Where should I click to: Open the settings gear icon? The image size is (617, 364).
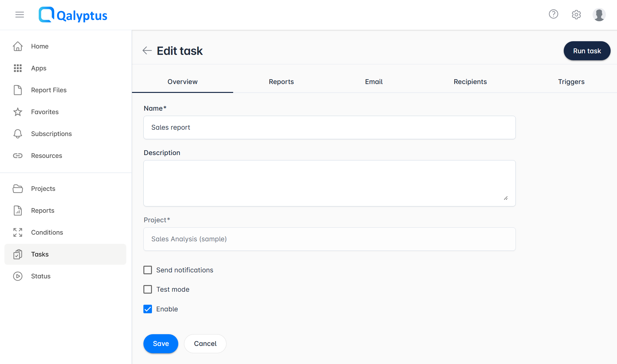click(576, 15)
